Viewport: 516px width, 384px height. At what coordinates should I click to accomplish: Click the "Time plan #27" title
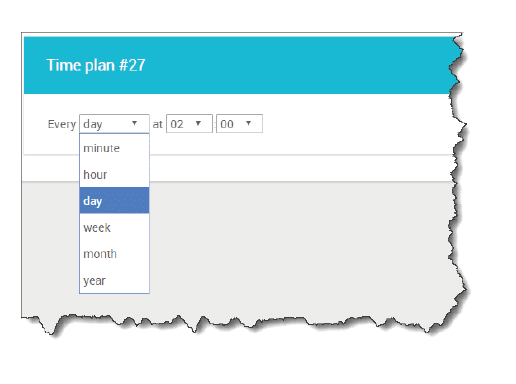pyautogui.click(x=96, y=65)
